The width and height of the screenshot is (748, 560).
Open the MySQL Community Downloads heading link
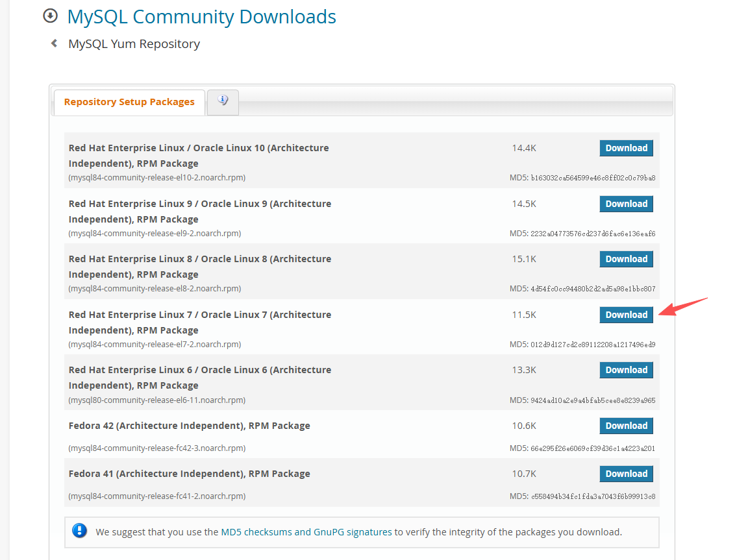click(201, 17)
